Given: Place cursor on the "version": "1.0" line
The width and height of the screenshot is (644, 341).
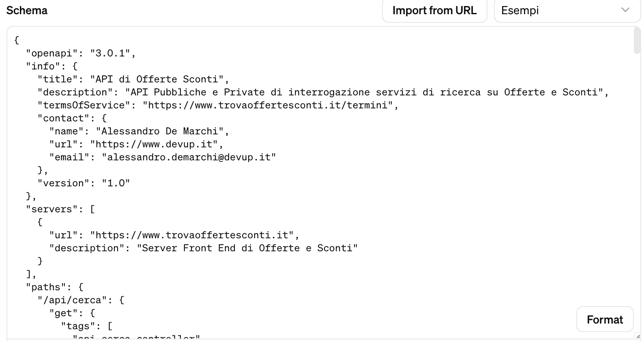Looking at the screenshot, I should 84,183.
